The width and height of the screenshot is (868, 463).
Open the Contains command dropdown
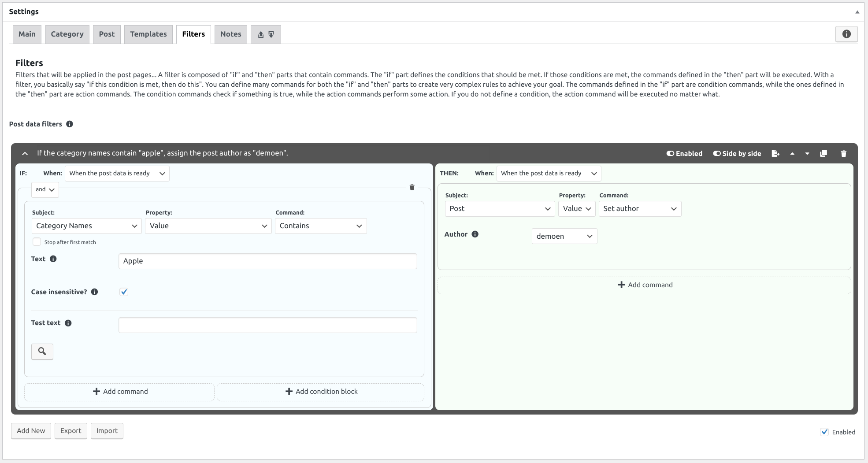pyautogui.click(x=321, y=226)
